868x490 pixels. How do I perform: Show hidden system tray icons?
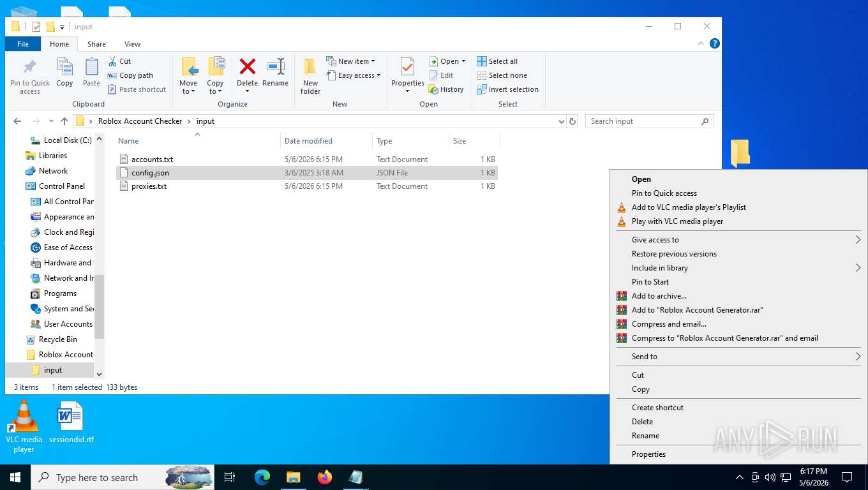click(740, 477)
